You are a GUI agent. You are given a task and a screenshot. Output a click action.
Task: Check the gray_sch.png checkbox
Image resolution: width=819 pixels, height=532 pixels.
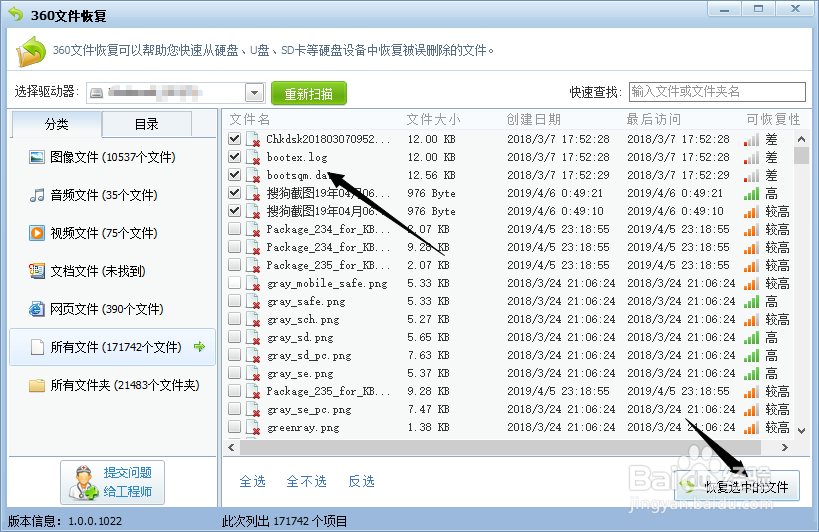[235, 318]
